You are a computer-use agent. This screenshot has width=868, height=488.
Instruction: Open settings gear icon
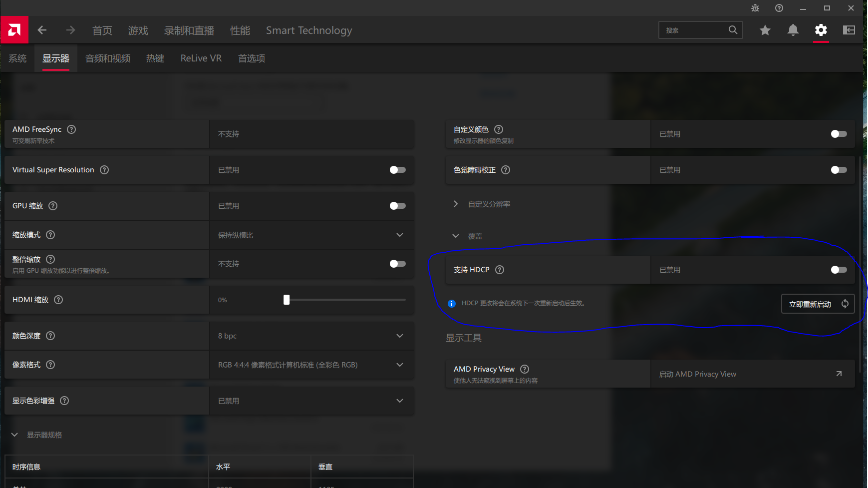821,30
